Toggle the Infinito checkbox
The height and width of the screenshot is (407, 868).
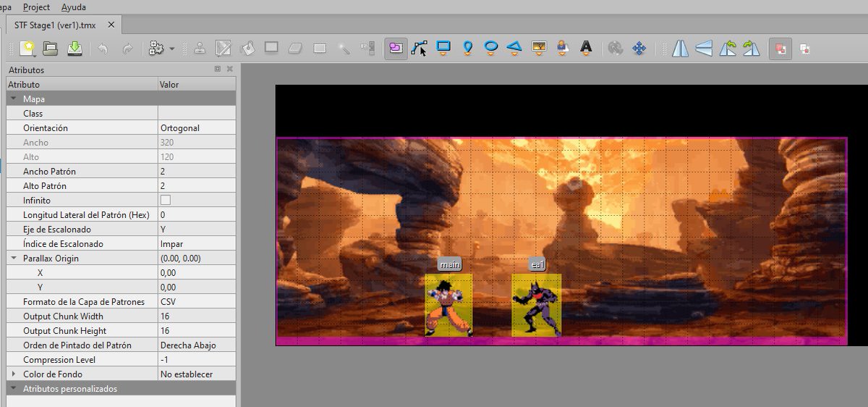click(x=166, y=200)
